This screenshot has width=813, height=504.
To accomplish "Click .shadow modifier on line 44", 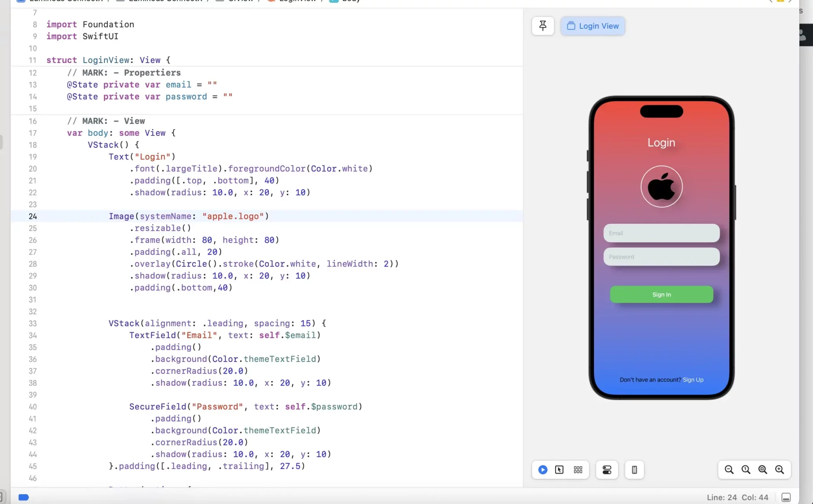I will pos(241,454).
